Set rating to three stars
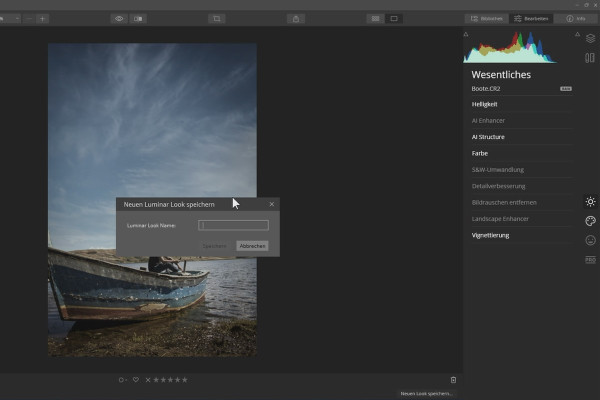The width and height of the screenshot is (600, 400). (x=171, y=380)
